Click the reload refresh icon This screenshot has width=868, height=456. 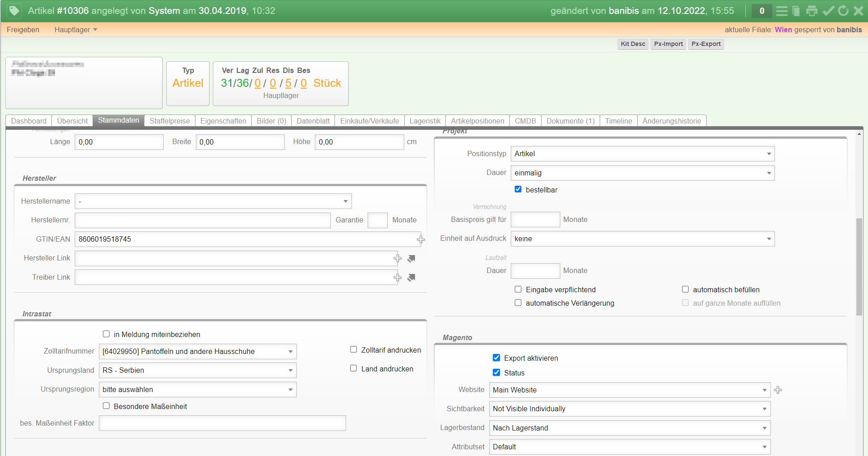pyautogui.click(x=843, y=11)
